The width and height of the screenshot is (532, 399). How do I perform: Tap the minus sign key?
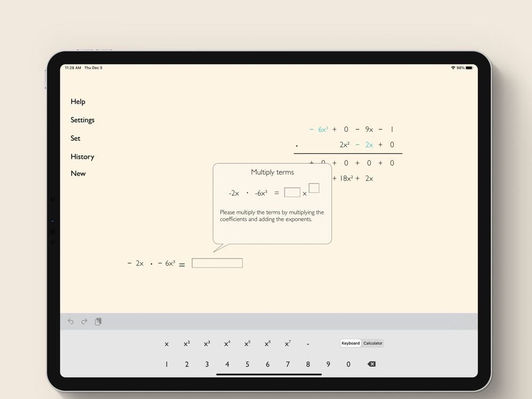click(x=308, y=344)
